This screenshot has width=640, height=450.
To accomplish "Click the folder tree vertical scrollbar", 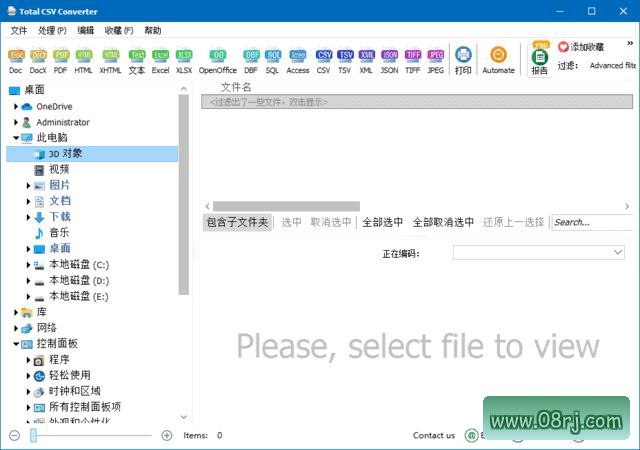I will [184, 194].
